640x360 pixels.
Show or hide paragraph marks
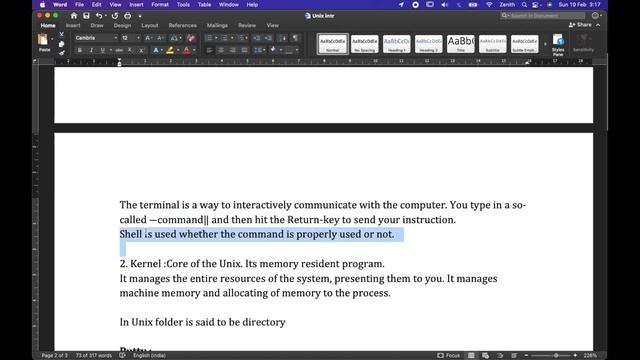pyautogui.click(x=295, y=38)
